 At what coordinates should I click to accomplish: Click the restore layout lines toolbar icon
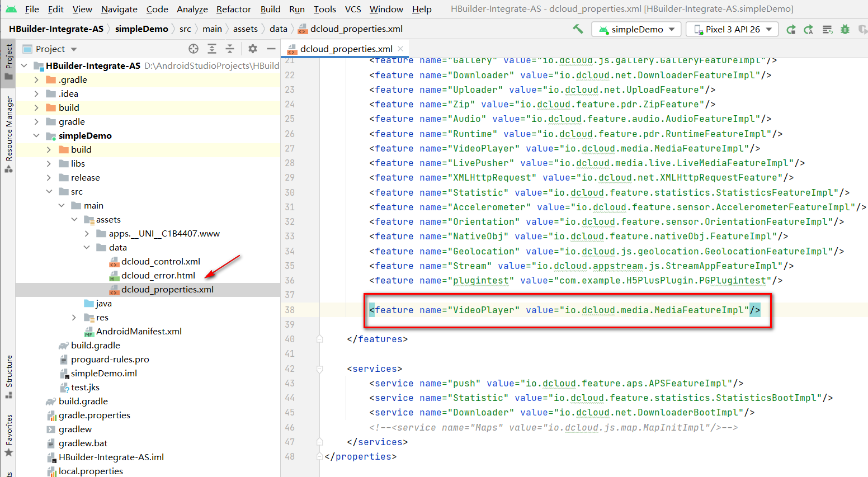click(x=827, y=30)
